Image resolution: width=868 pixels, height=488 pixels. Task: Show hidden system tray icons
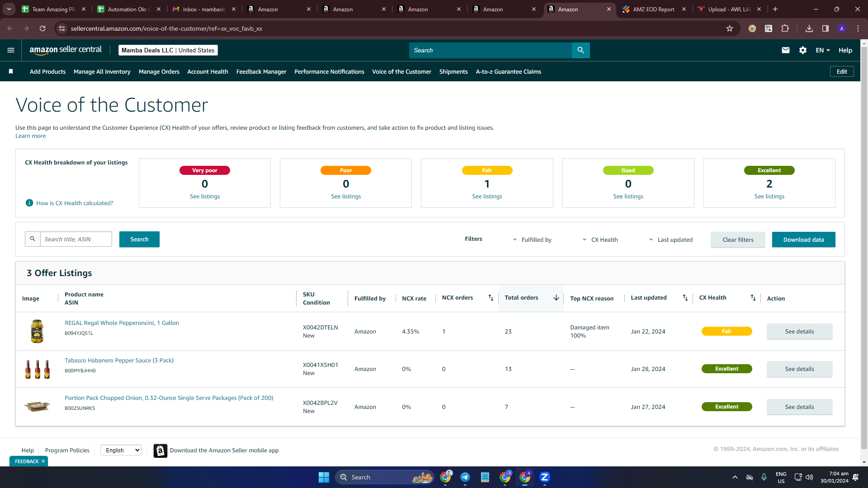(735, 477)
